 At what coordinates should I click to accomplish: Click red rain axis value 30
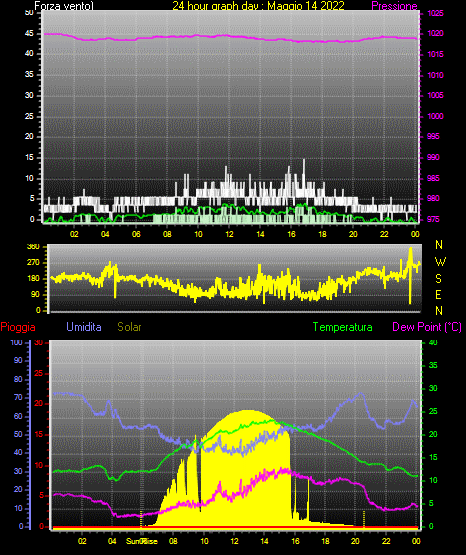39,343
